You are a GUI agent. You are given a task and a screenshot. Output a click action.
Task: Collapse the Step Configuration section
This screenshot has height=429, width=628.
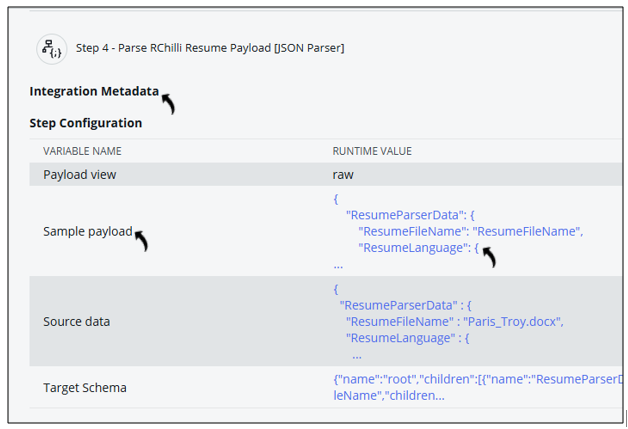coord(86,123)
